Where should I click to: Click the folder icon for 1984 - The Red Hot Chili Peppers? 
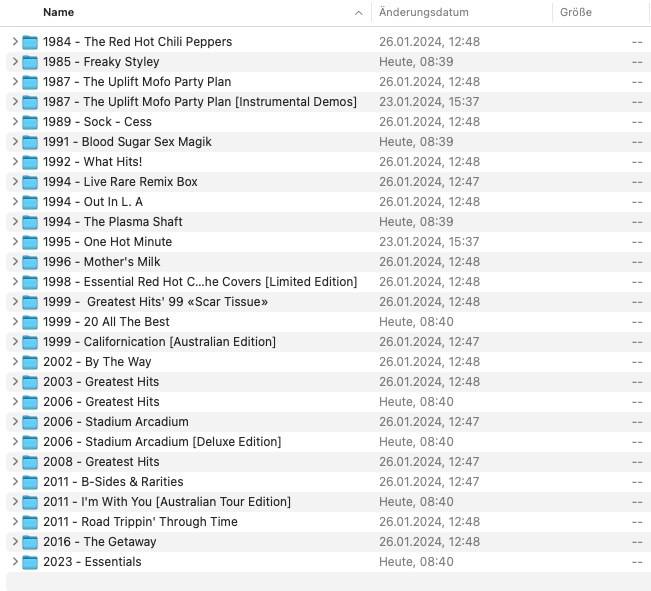(29, 42)
